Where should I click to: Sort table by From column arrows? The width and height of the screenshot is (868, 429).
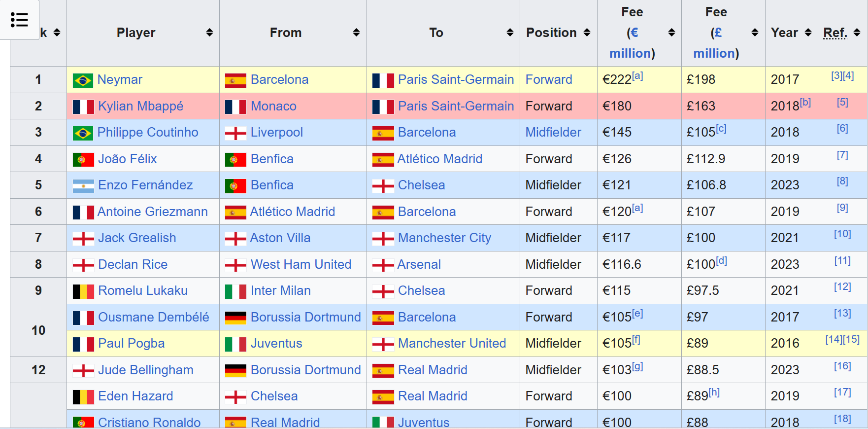click(356, 33)
